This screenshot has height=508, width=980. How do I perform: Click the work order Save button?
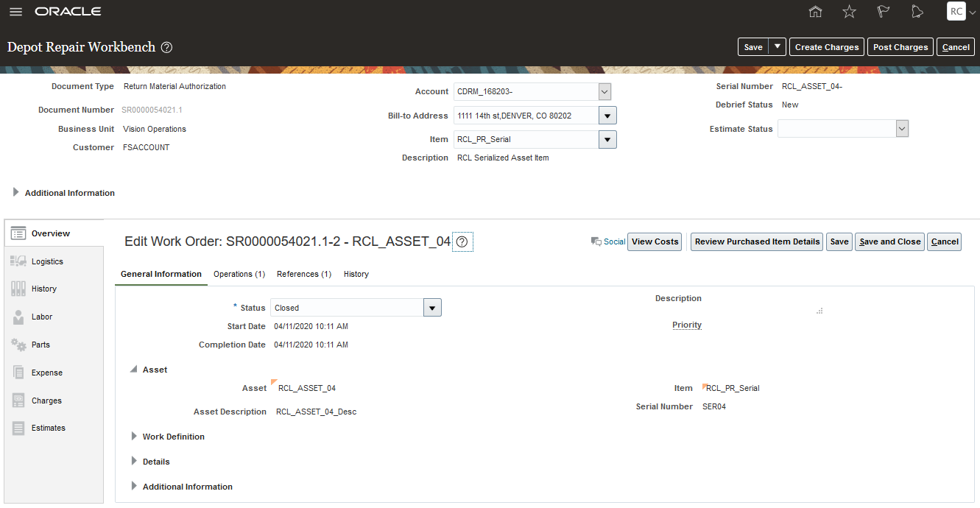[x=839, y=241]
